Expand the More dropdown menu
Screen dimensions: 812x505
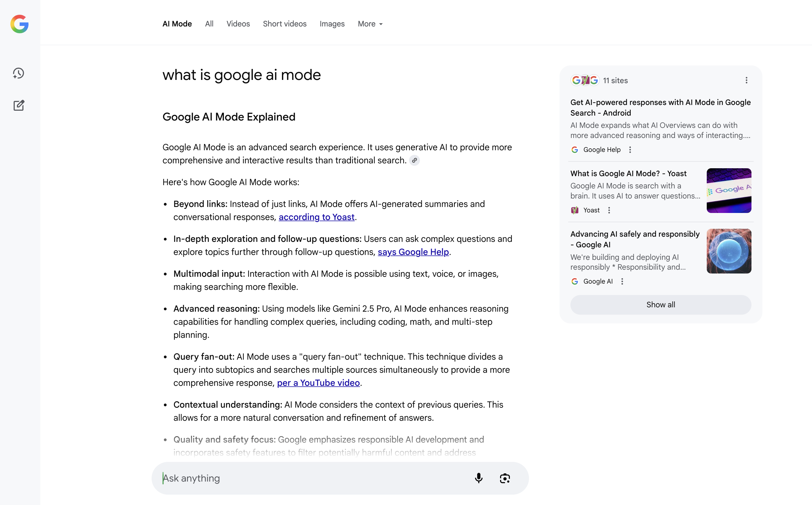click(x=370, y=24)
